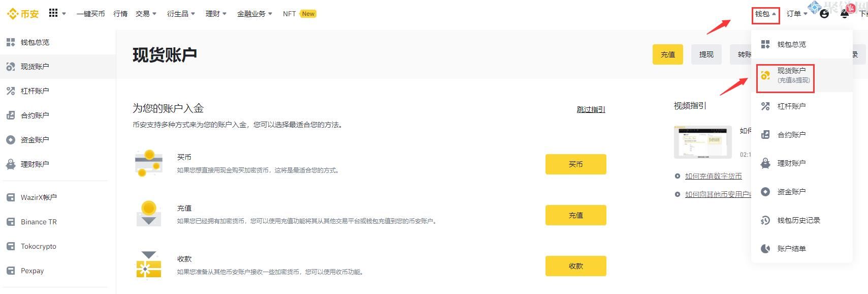Open 一键买币 in top navigation
Viewport: 868px width, 294px height.
pyautogui.click(x=90, y=14)
